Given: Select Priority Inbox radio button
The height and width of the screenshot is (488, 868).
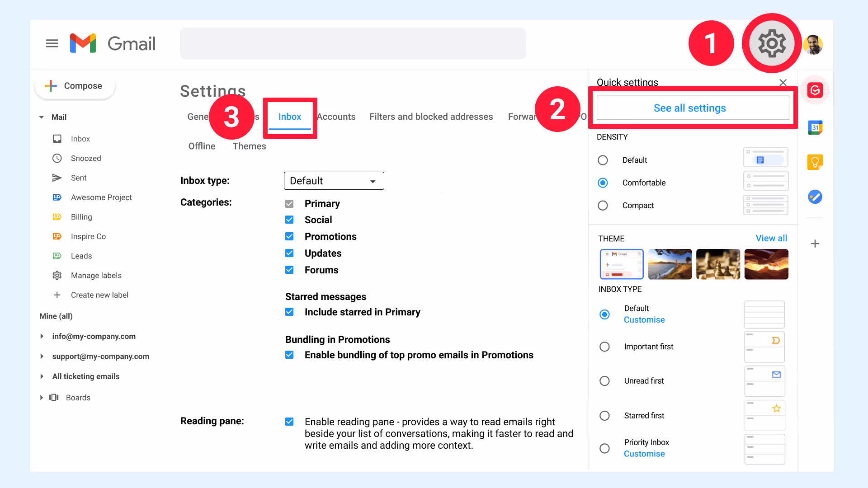Looking at the screenshot, I should click(604, 448).
